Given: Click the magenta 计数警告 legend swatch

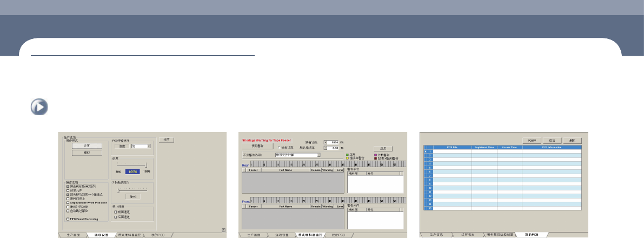Looking at the screenshot, I should [x=376, y=155].
